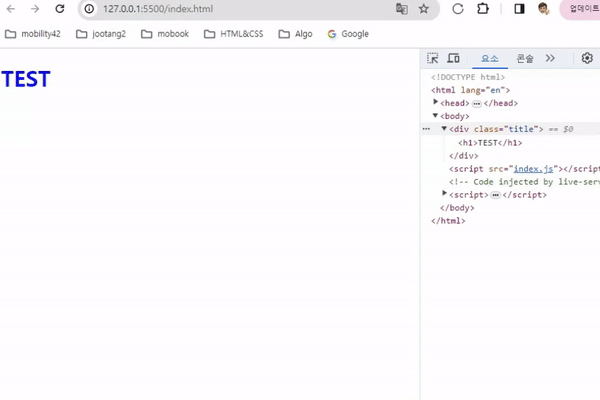This screenshot has height=400, width=600.
Task: Select the h1 TEST node in DOM tree
Action: [490, 143]
